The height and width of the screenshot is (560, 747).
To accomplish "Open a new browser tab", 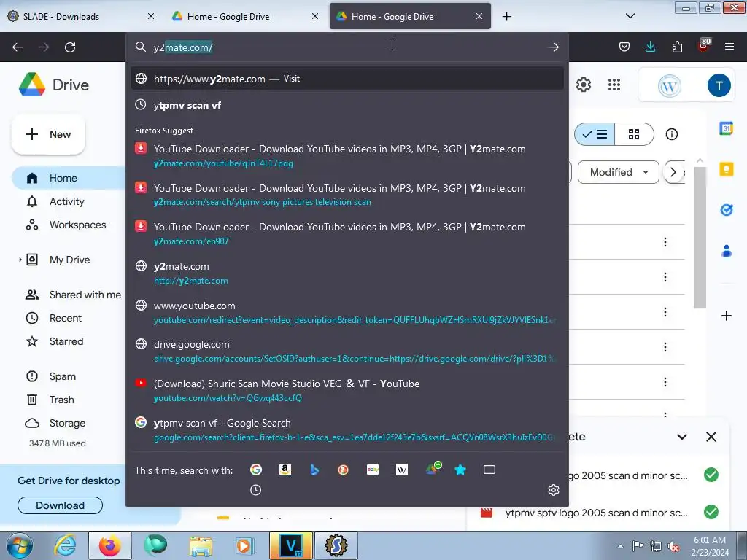I will click(506, 16).
